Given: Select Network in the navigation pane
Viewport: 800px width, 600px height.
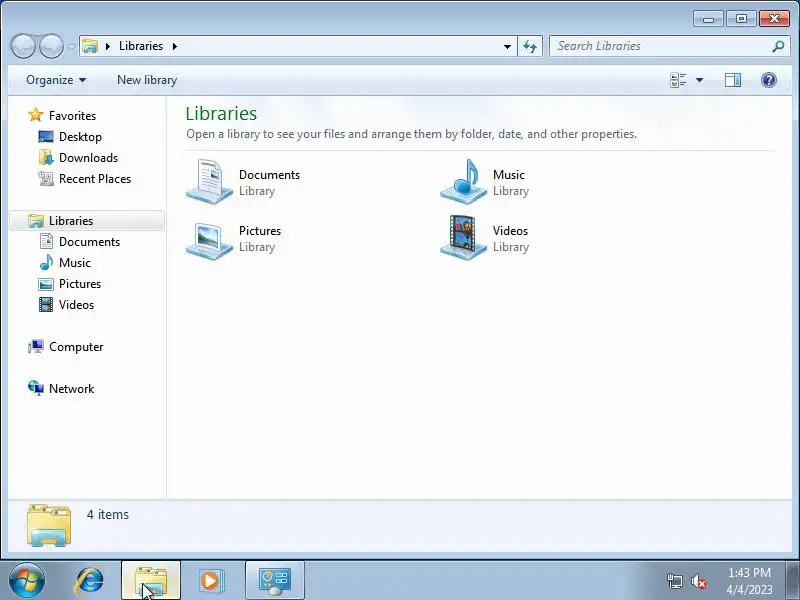Looking at the screenshot, I should [71, 389].
